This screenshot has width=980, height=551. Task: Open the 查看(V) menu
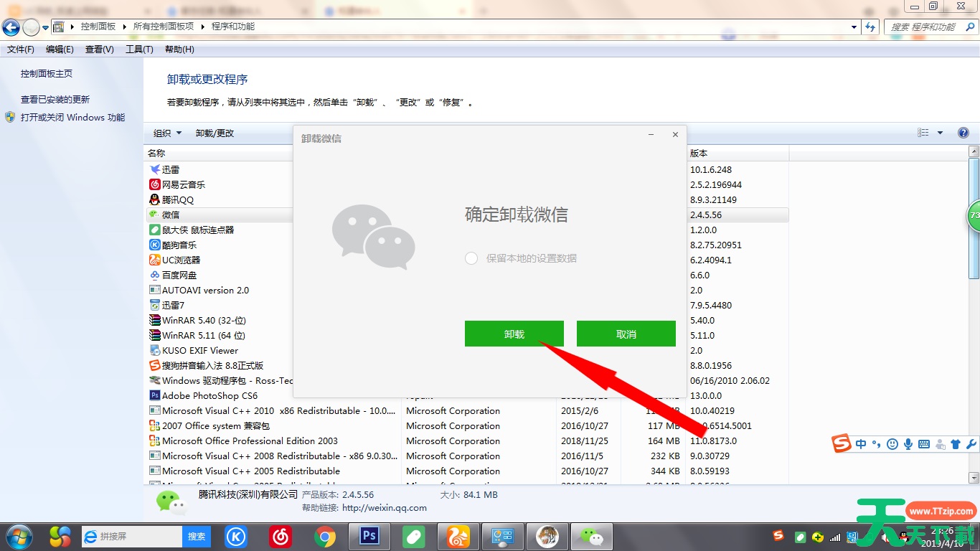tap(99, 50)
